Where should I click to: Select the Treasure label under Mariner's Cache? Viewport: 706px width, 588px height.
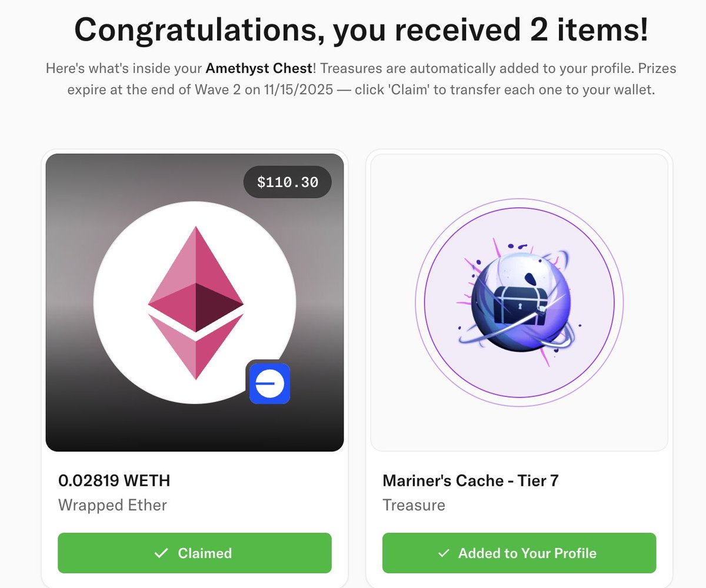point(414,505)
